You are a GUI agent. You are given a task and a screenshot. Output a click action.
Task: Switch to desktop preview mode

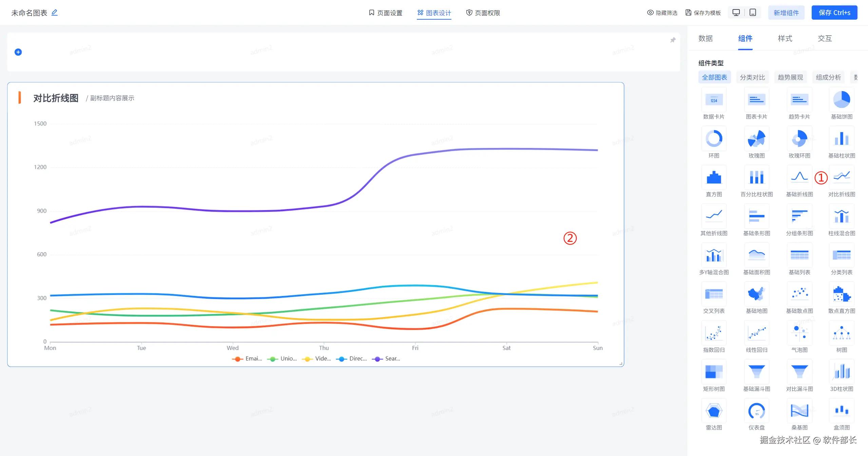736,13
